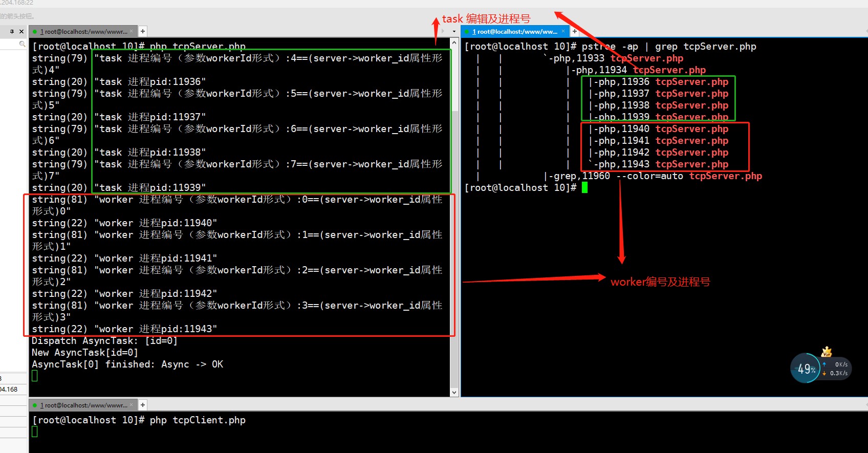Viewport: 868px width, 453px height.
Task: Pin the session manager side panel
Action: coord(12,32)
